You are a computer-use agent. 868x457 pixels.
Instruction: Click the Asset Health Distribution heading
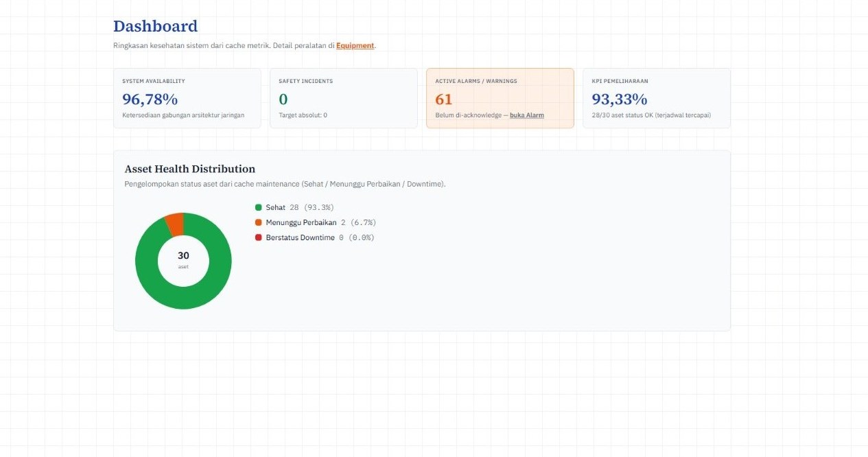pyautogui.click(x=190, y=169)
